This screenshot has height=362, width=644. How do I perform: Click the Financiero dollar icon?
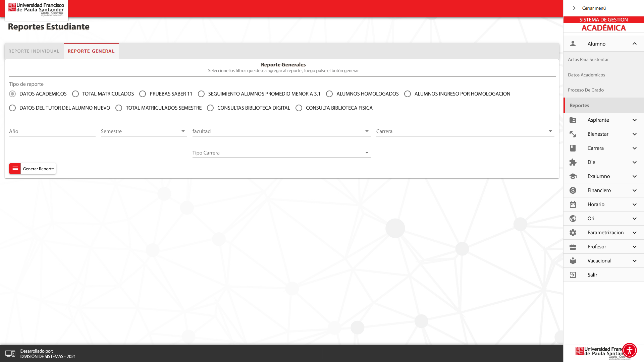(x=573, y=190)
